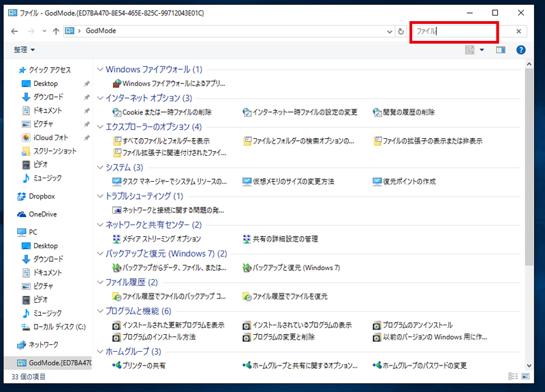Open タスク マネージャーでシステム リソース item

click(170, 182)
